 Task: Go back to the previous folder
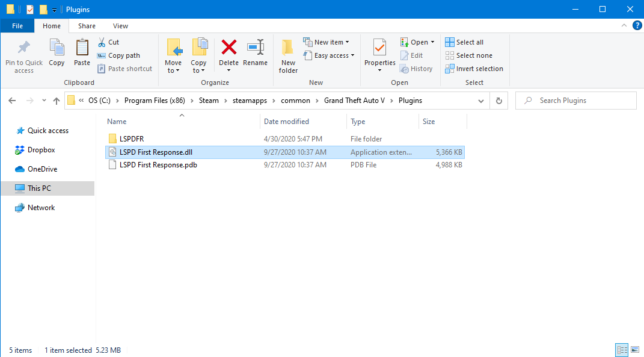12,101
